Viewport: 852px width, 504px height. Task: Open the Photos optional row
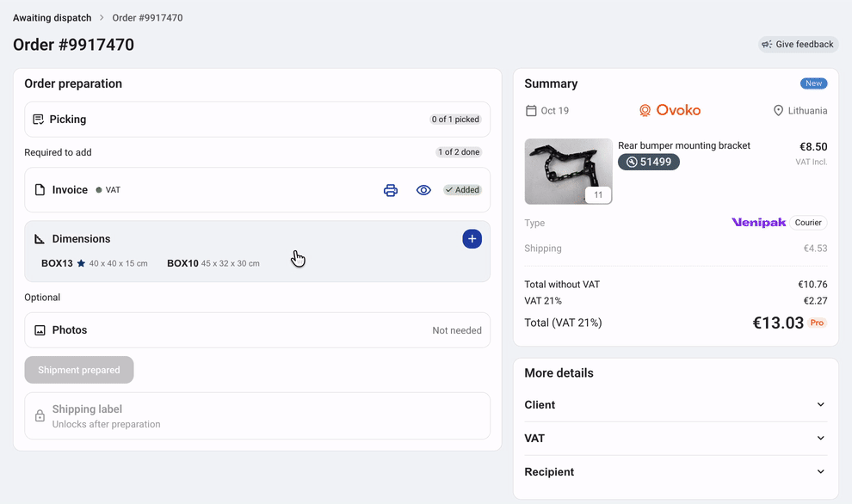click(x=257, y=330)
